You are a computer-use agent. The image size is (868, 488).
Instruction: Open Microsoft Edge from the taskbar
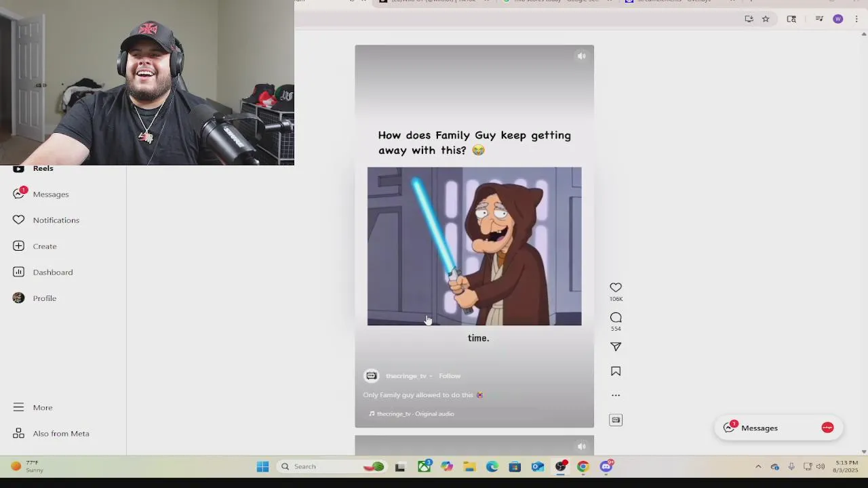click(492, 466)
